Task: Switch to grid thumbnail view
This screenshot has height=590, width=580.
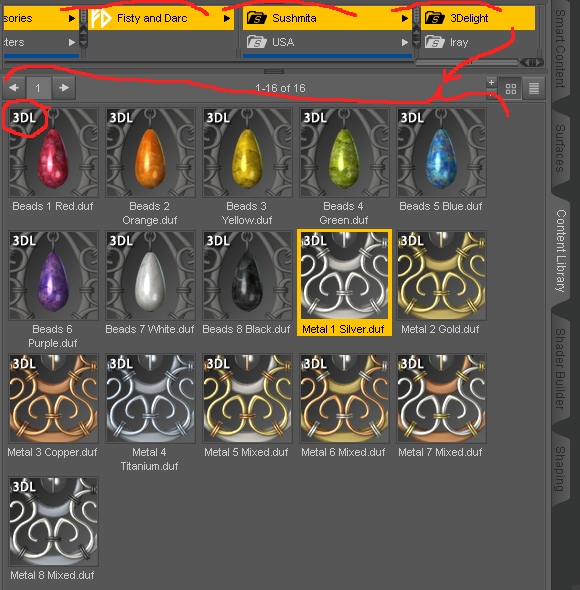Action: pyautogui.click(x=511, y=89)
